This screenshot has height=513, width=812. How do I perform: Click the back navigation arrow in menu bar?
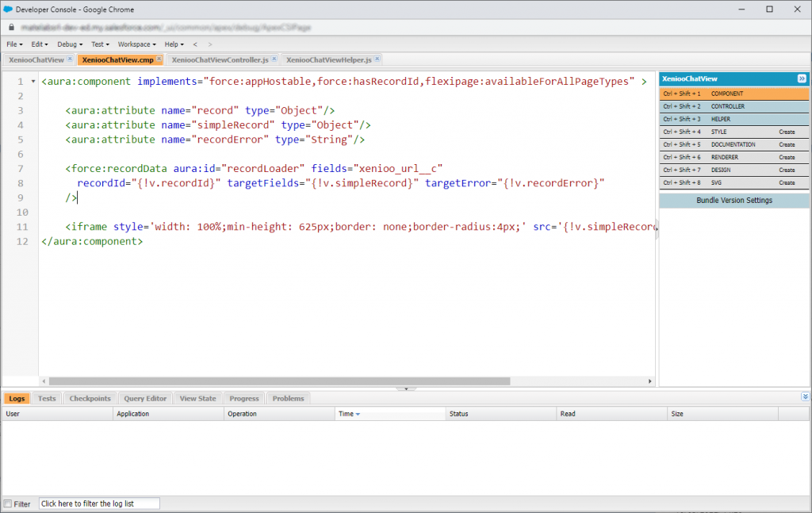[195, 44]
